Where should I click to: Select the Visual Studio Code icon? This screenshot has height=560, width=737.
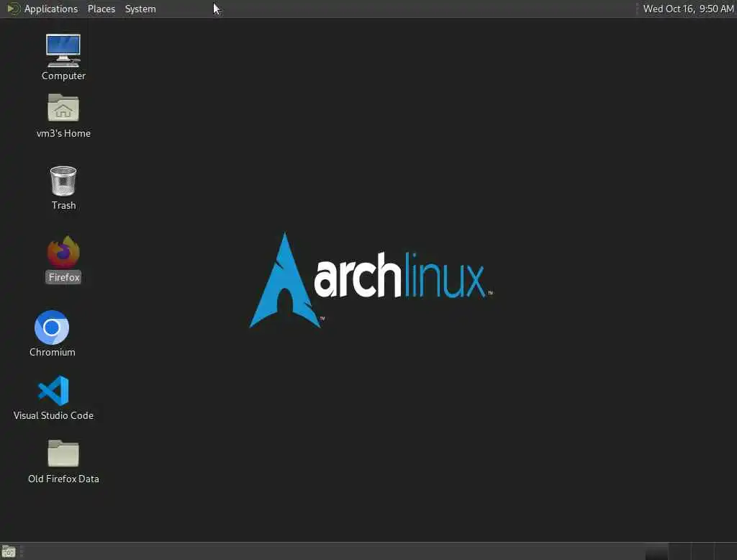pos(53,398)
